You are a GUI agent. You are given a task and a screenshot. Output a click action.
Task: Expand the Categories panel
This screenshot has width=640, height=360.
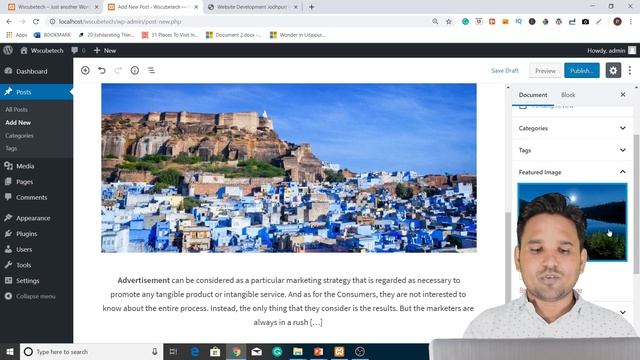(x=572, y=128)
